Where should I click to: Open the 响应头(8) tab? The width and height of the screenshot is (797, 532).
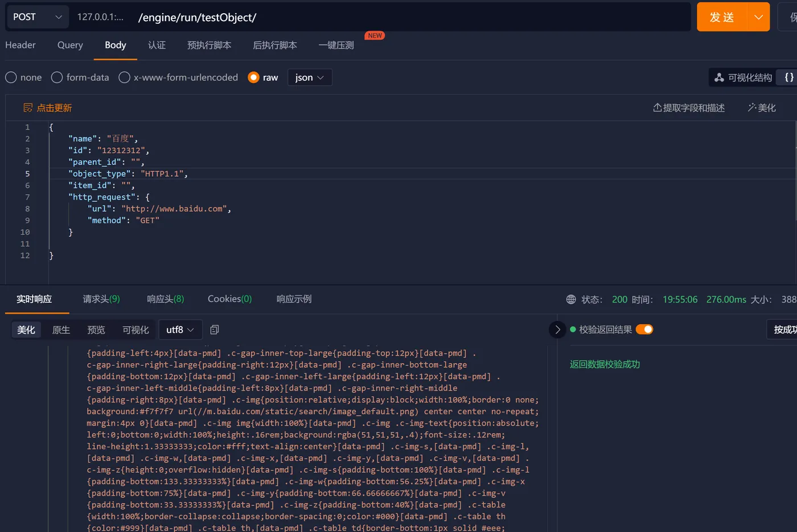[x=166, y=299]
